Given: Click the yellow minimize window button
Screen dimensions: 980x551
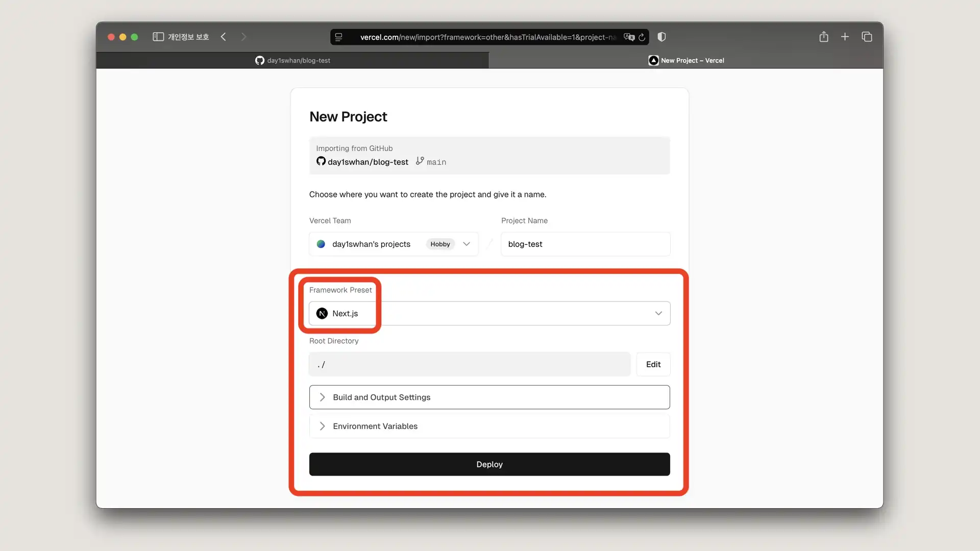Looking at the screenshot, I should tap(122, 37).
